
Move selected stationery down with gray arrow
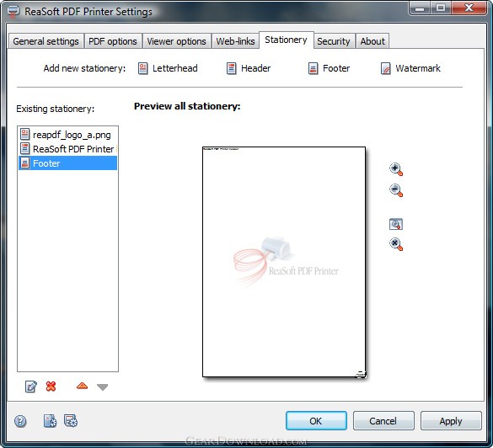102,387
